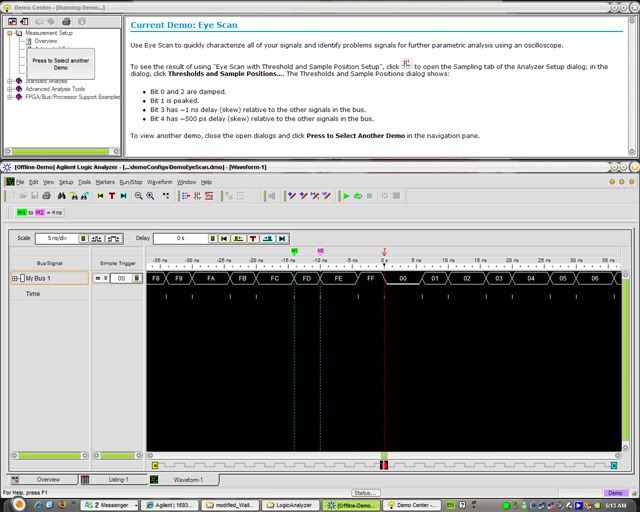Viewport: 640px width, 512px height.
Task: Click the Simple Trigger column green scrollbar
Action: (118, 456)
